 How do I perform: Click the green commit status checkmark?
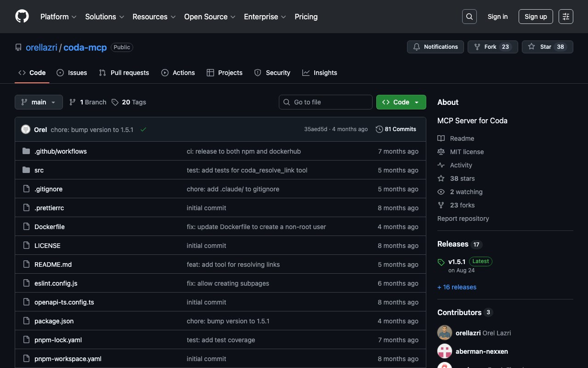tap(143, 130)
